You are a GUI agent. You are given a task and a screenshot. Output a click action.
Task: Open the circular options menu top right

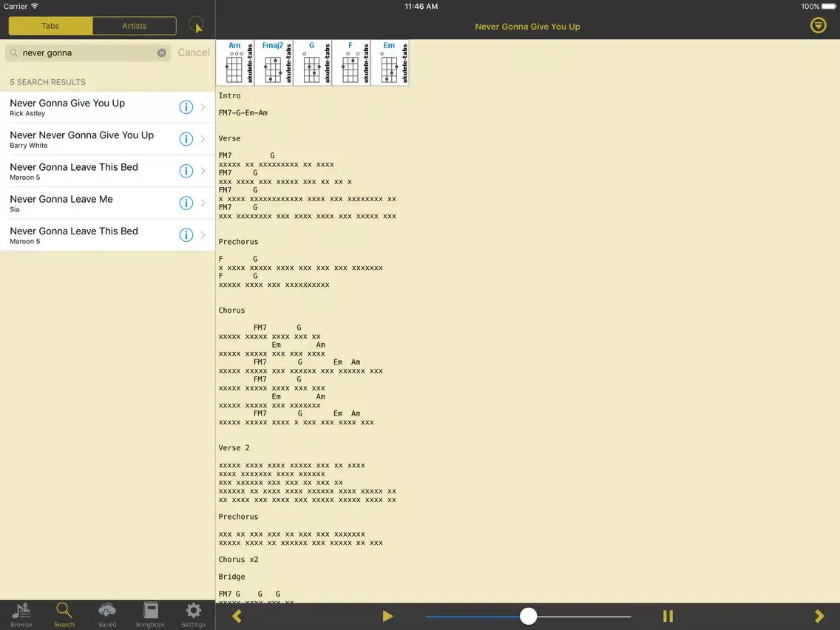pos(818,26)
